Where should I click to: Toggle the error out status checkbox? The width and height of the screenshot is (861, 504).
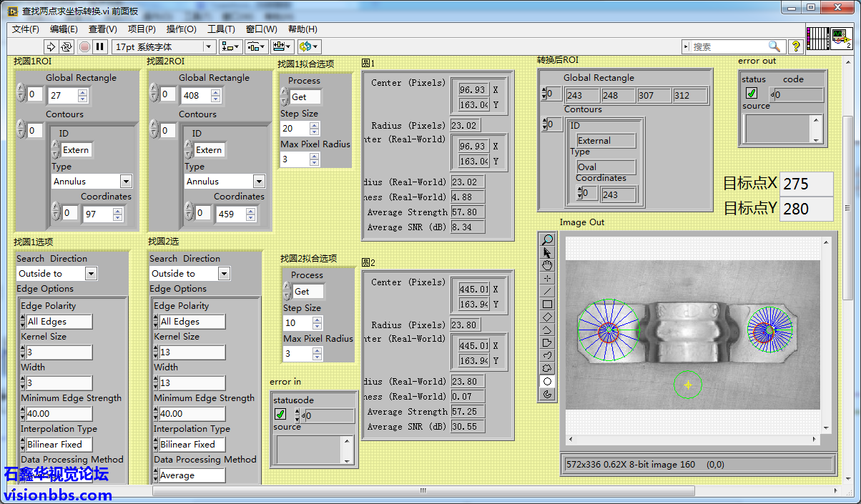click(x=752, y=94)
